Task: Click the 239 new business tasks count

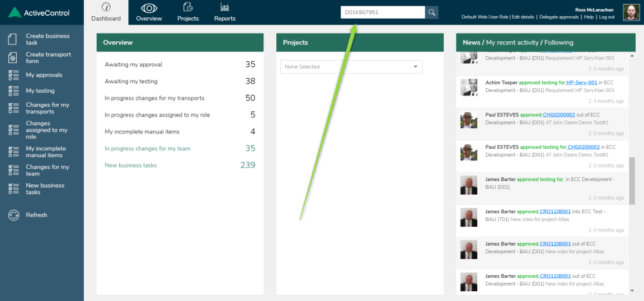Action: [x=248, y=165]
